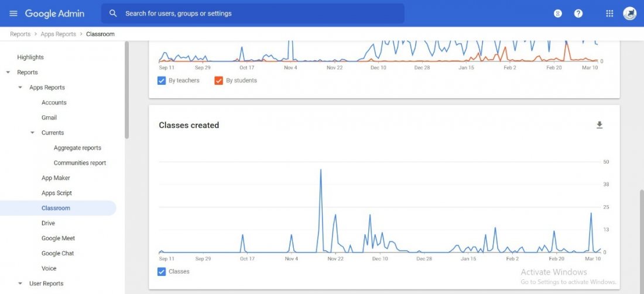This screenshot has width=644, height=294.
Task: Toggle the Classes series checkbox
Action: 162,271
